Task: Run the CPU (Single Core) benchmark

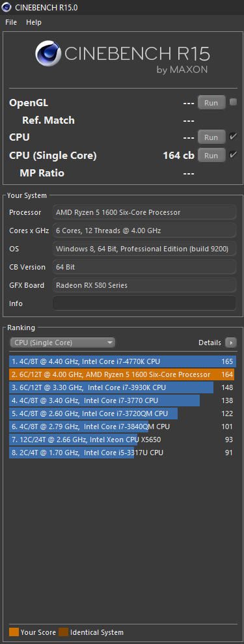Action: tap(211, 155)
